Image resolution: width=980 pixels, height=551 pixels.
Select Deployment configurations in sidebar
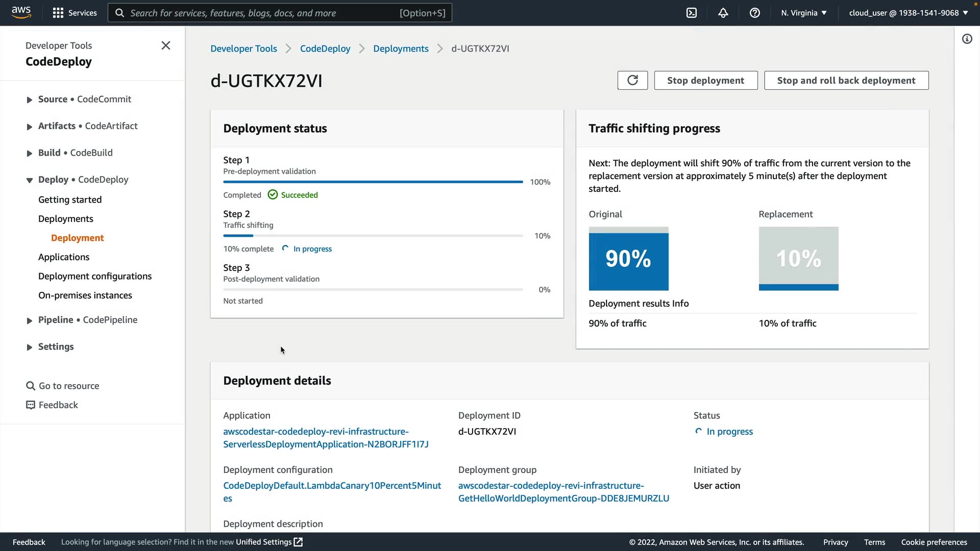click(x=95, y=276)
